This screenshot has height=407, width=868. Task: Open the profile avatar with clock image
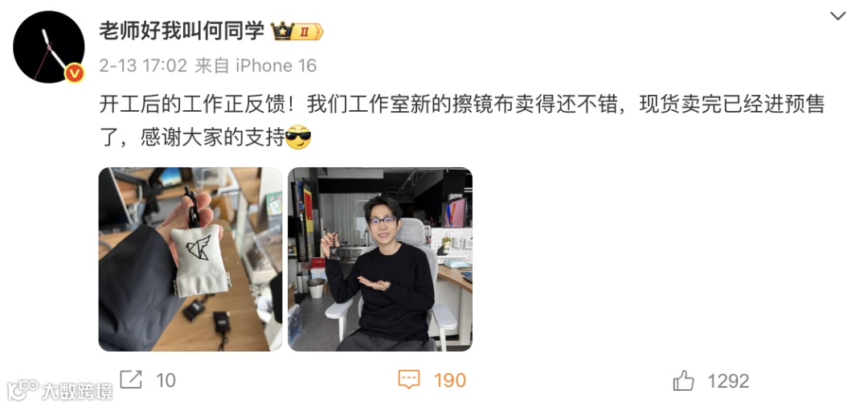tap(49, 47)
